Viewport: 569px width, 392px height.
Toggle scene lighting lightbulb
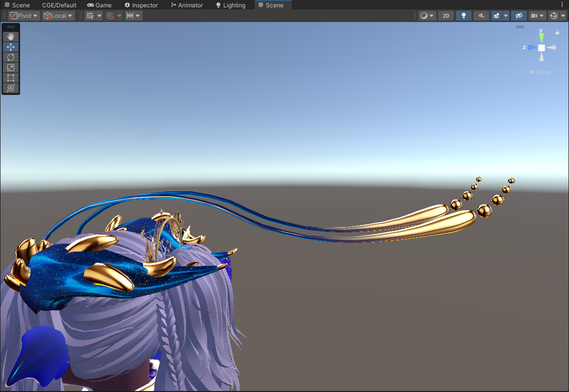coord(463,16)
